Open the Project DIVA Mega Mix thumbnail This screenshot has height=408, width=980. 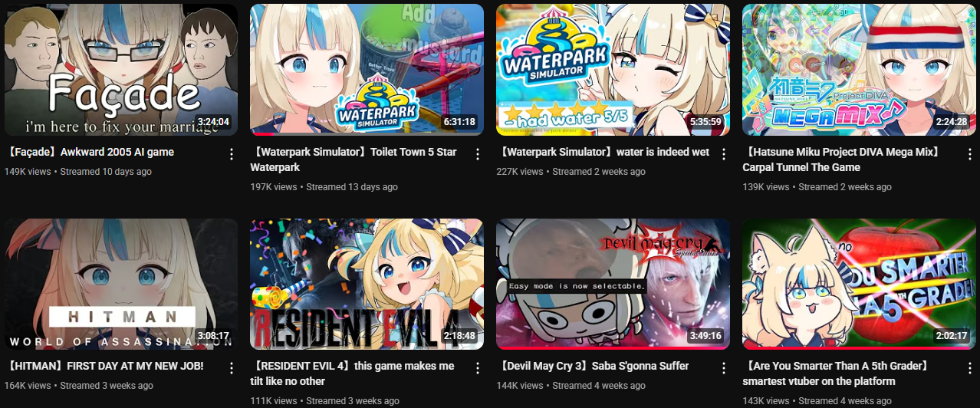coord(859,70)
